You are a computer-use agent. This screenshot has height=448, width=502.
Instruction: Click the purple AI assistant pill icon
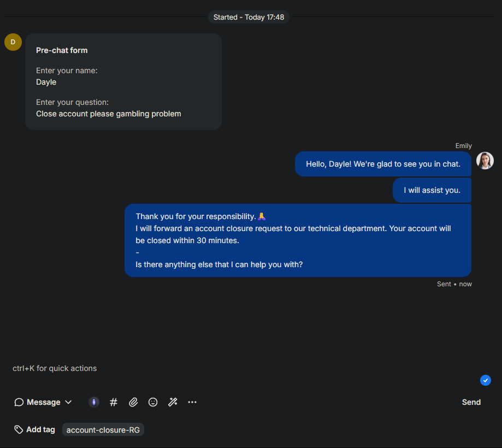click(94, 402)
